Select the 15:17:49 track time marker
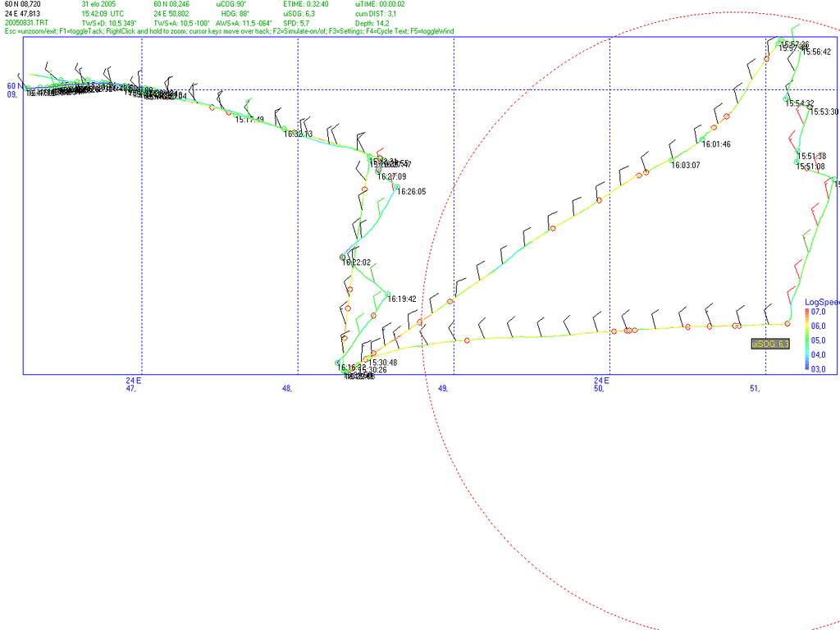The height and width of the screenshot is (630, 840). 249,120
